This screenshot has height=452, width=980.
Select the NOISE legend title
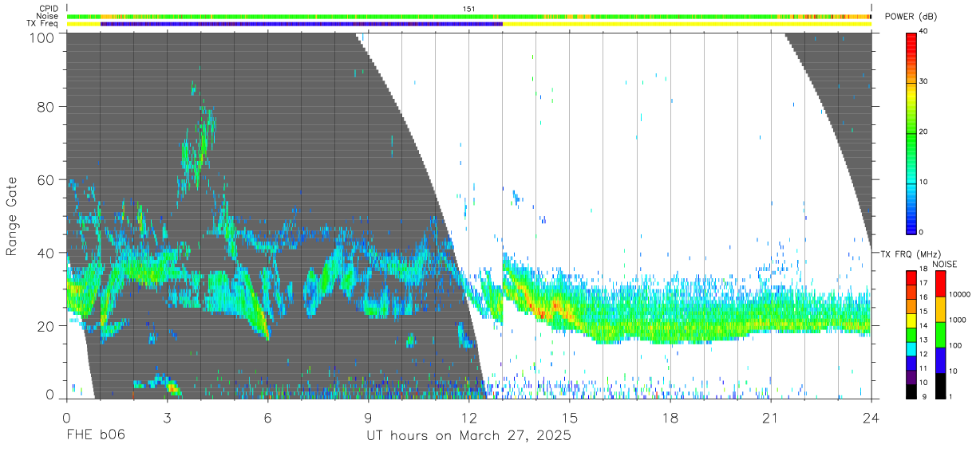click(x=944, y=263)
